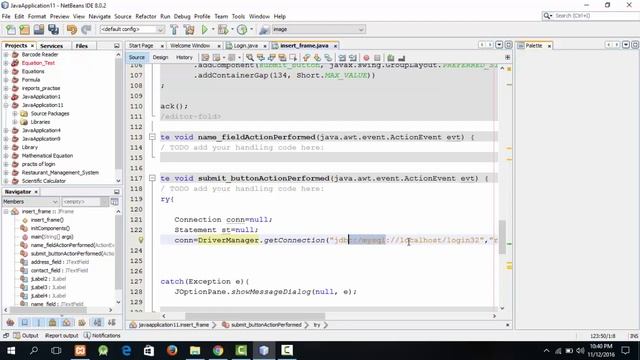Open Chrome from the Windows taskbar

coord(218,350)
